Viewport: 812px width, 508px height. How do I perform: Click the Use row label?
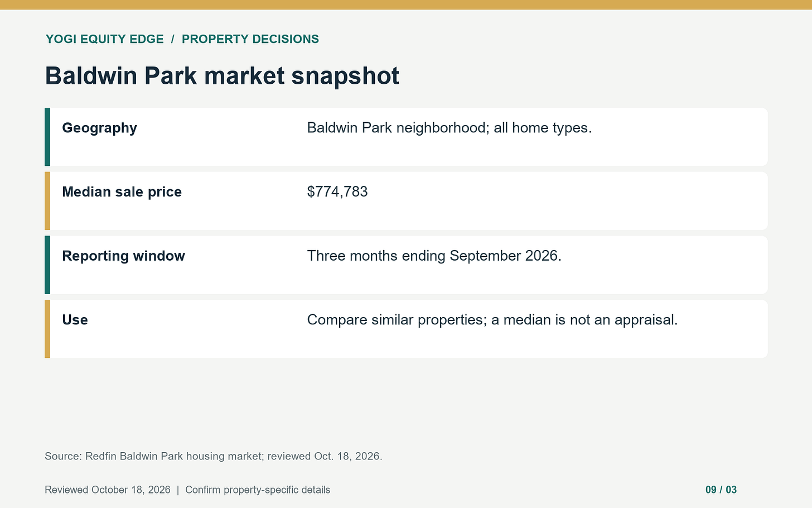pyautogui.click(x=75, y=320)
